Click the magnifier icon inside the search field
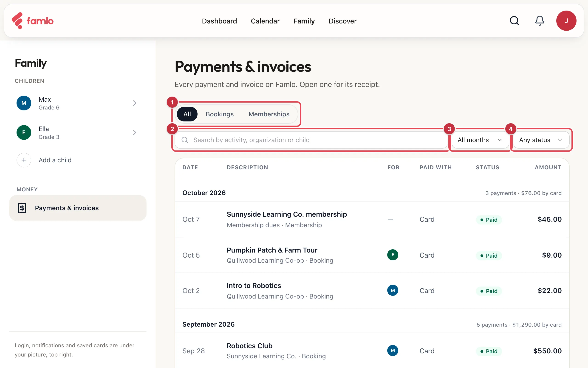This screenshot has width=588, height=368. [185, 140]
